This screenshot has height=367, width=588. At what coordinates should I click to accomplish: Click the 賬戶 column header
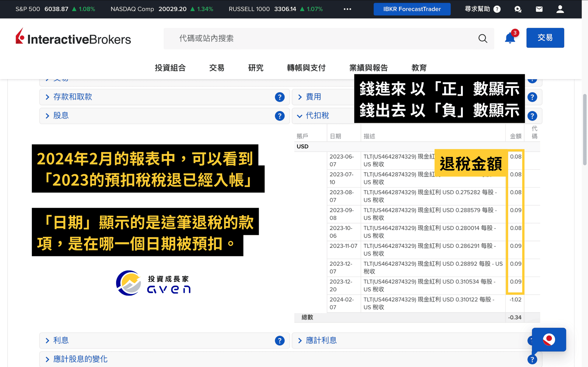coord(302,136)
